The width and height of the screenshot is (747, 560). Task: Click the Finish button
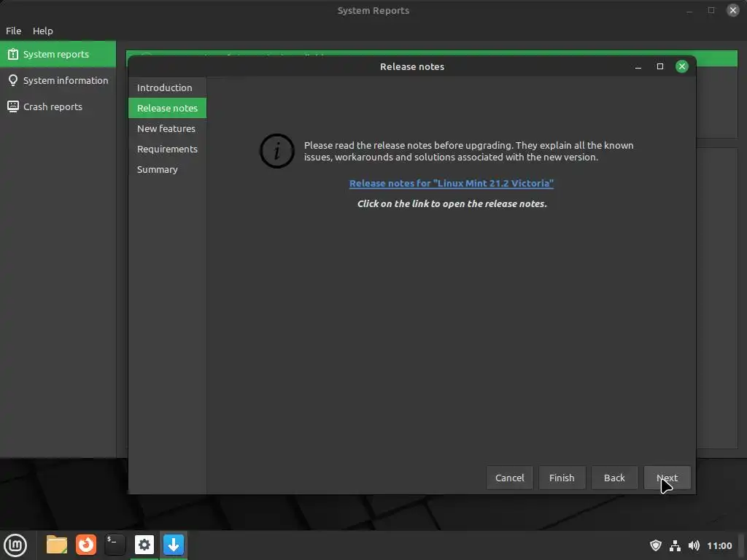pos(562,478)
